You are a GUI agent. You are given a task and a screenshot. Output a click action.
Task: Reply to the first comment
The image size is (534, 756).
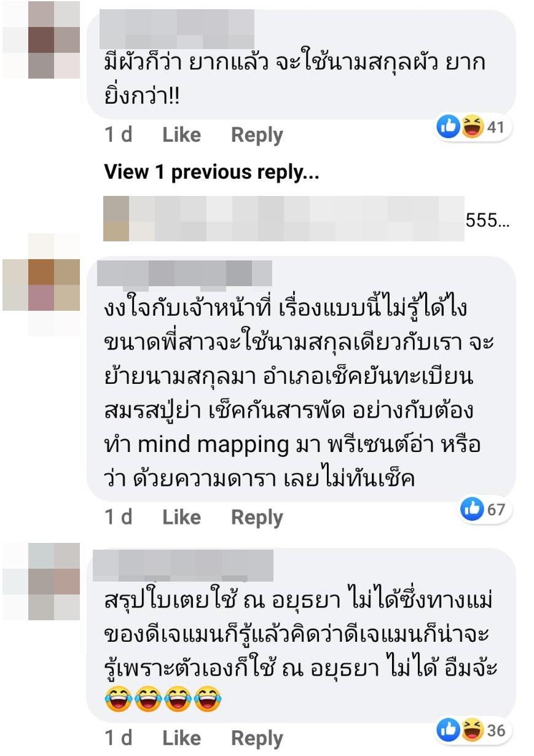click(x=257, y=135)
